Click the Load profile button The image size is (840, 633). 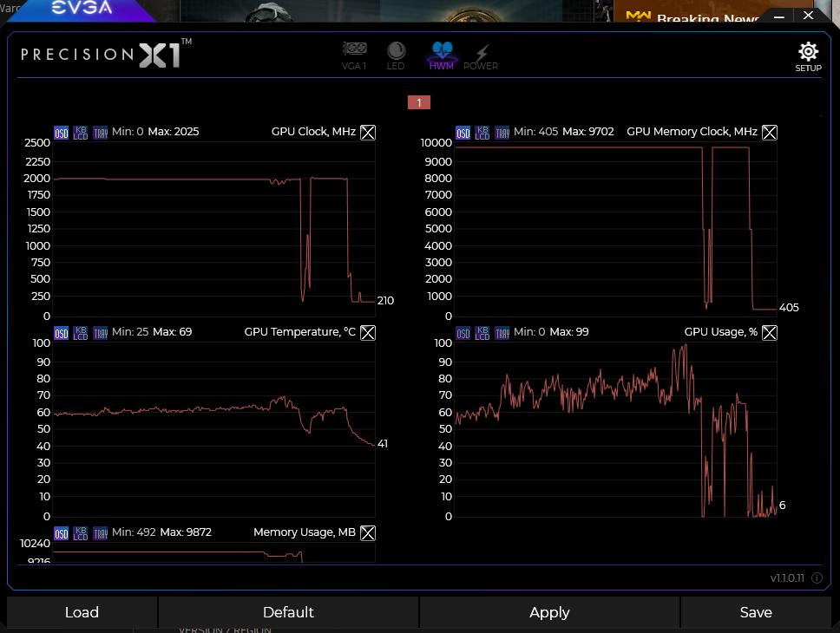(x=82, y=612)
